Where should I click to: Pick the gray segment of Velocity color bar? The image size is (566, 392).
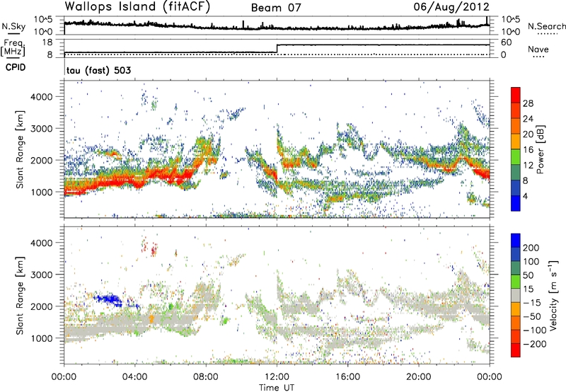pos(516,295)
